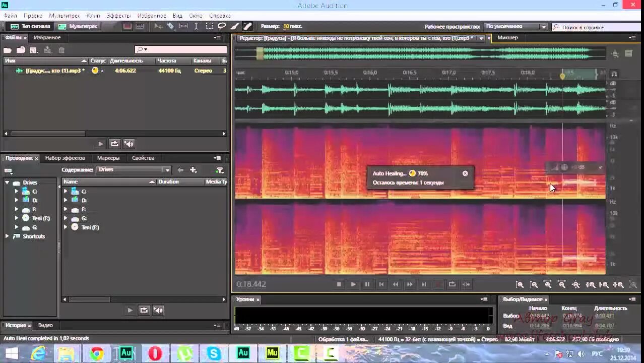Open the Рабочее пространство workspace dropdown
This screenshot has height=363, width=644.
[516, 27]
